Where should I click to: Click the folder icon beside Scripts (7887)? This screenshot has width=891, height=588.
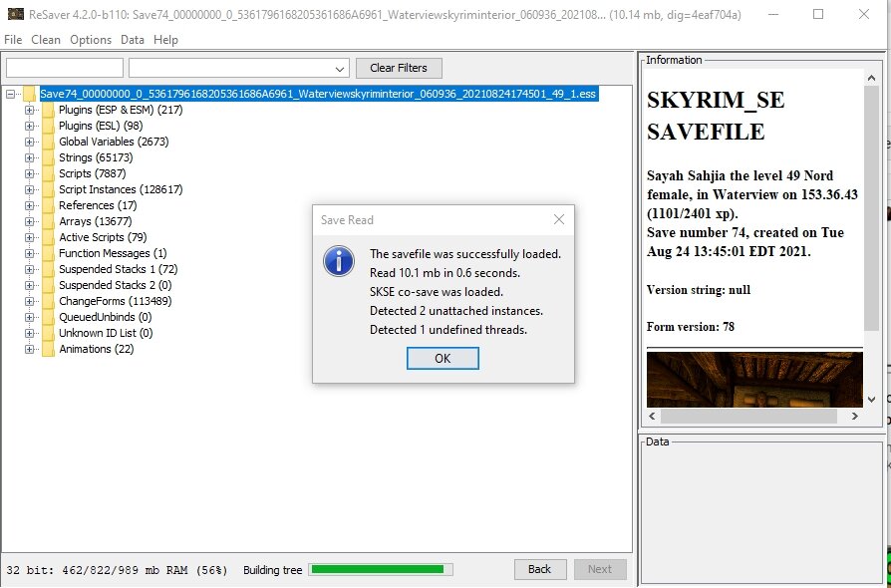pos(48,173)
